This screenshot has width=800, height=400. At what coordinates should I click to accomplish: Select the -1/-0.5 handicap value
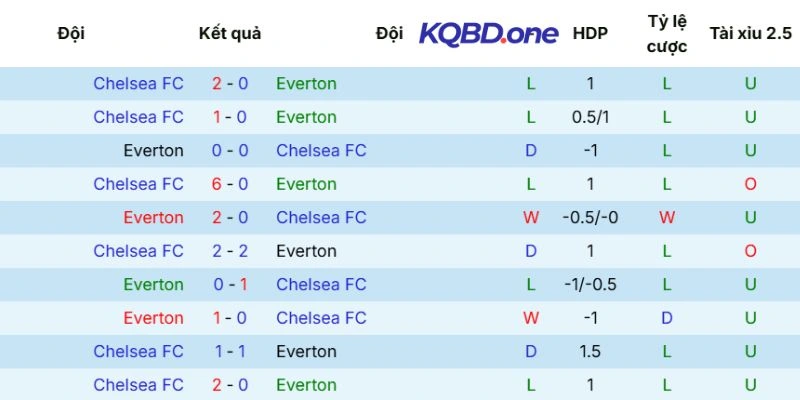pos(590,284)
